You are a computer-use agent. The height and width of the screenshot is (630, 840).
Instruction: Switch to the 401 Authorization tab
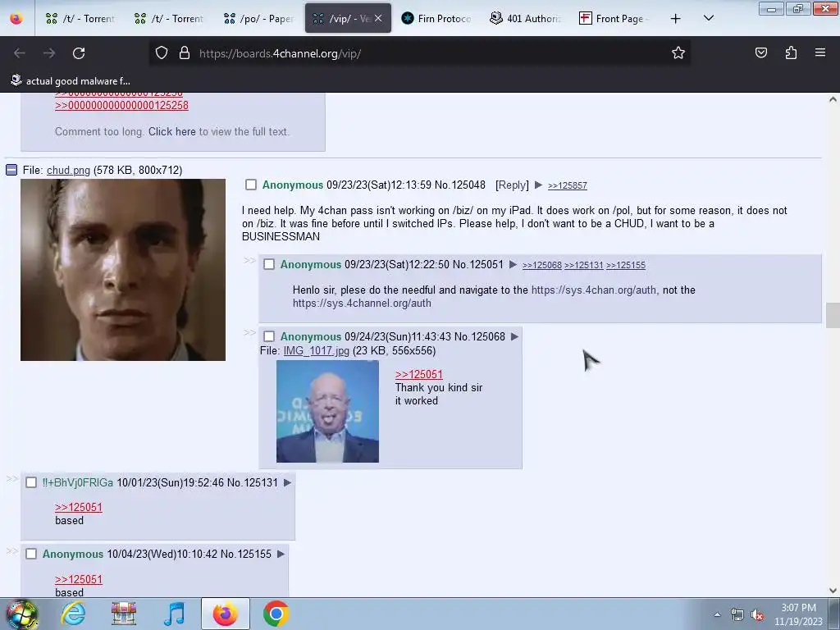(526, 19)
